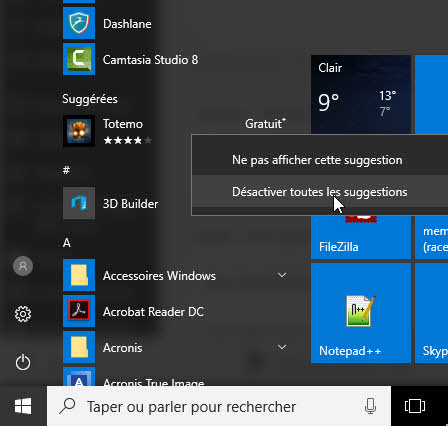Open the FileZilla tile
The image size is (448, 426).
click(361, 237)
